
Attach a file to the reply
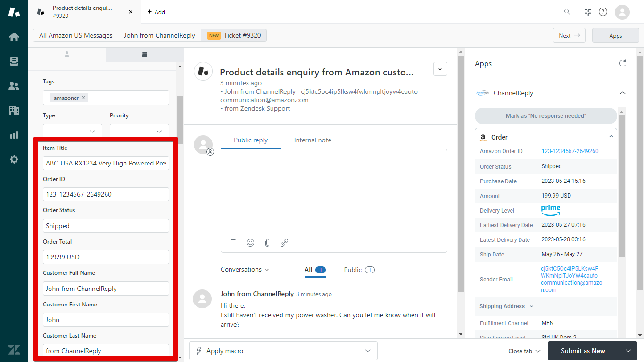267,243
